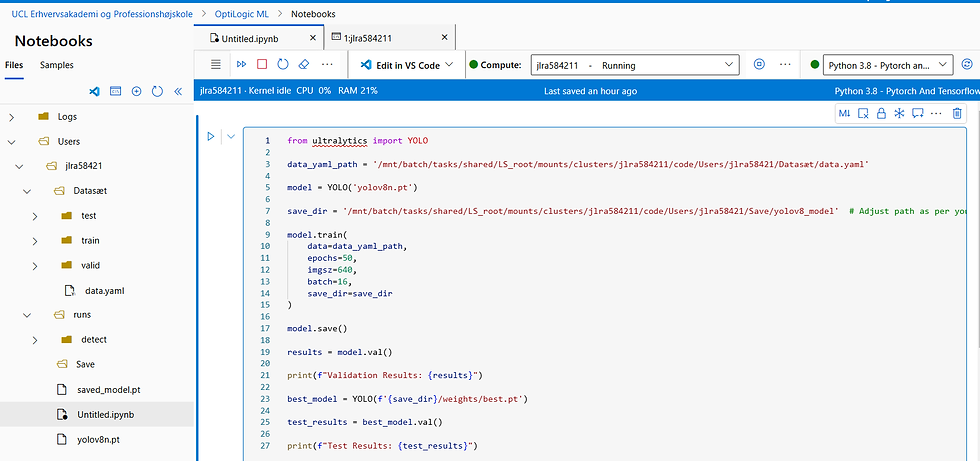Freeze the cell with the snowflake icon
This screenshot has width=980, height=461.
coord(899,113)
